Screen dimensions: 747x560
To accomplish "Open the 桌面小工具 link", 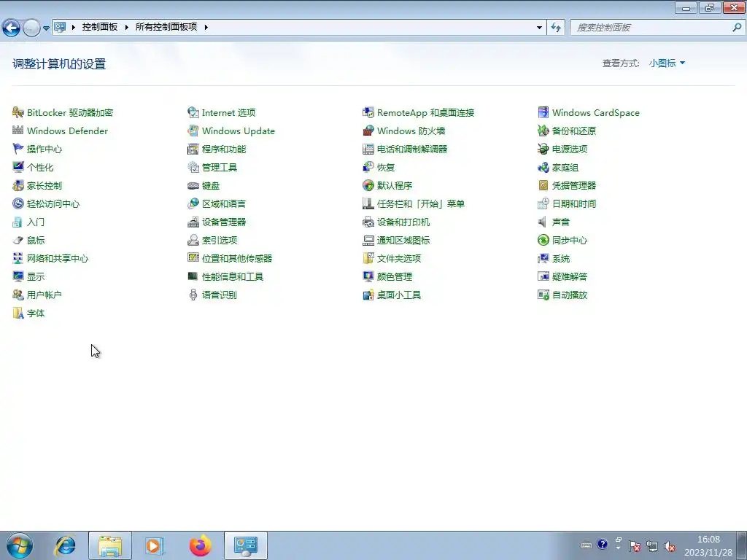I will click(399, 295).
